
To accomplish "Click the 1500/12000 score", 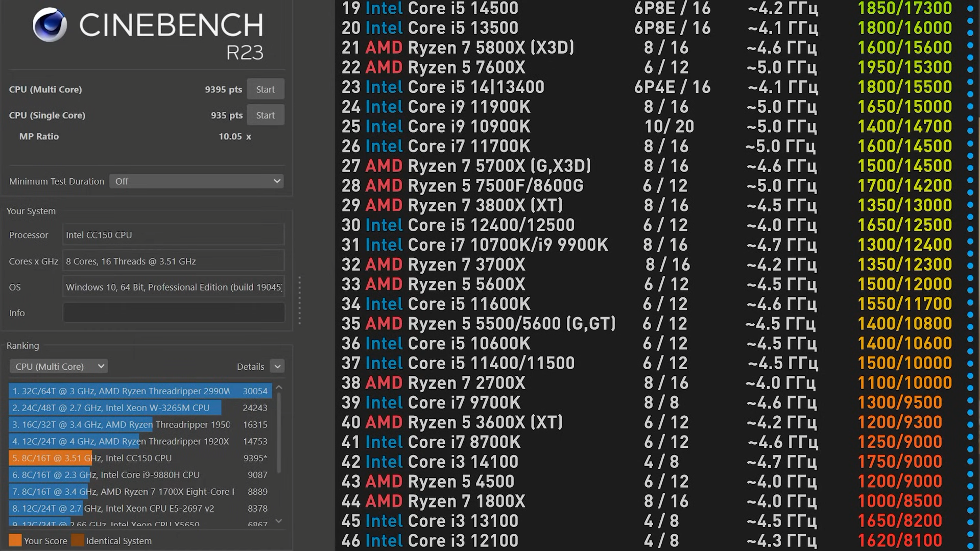I will (x=904, y=284).
